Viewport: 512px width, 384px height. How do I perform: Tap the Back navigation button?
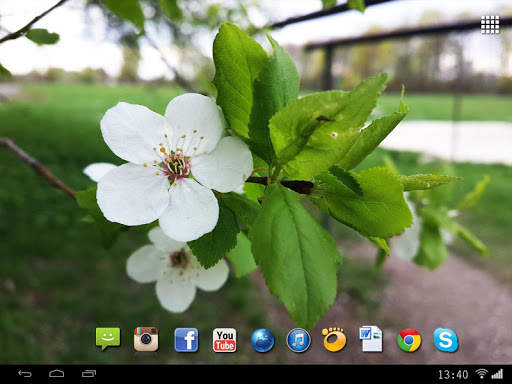(25, 374)
